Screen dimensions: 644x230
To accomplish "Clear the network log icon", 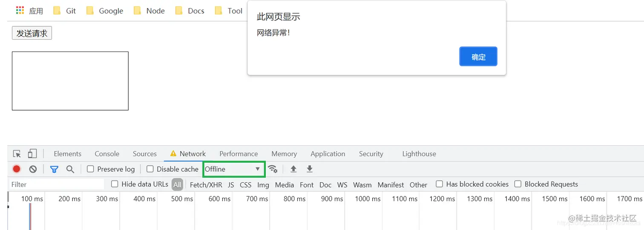I will (x=33, y=169).
